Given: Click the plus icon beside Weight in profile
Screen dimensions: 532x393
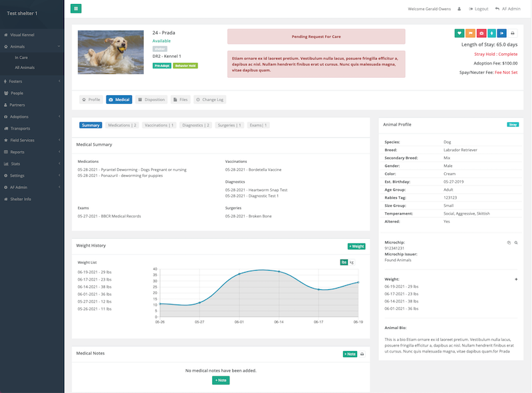Looking at the screenshot, I should coord(516,279).
